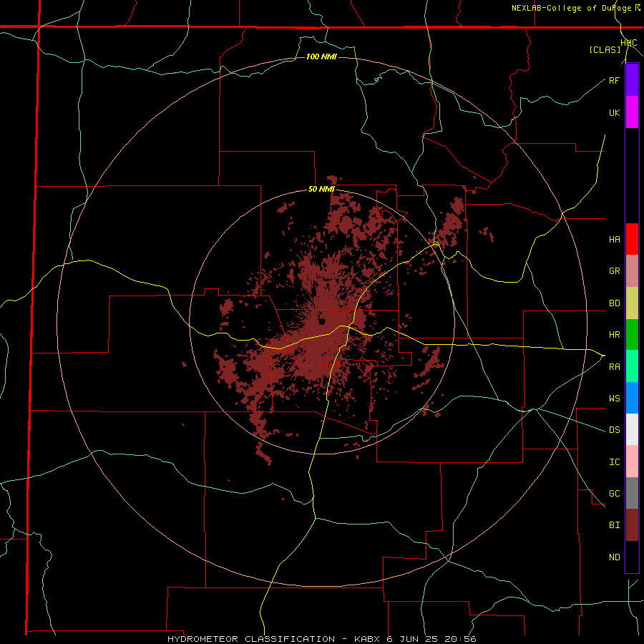
Task: Click the HA red legend swatch
Action: pyautogui.click(x=632, y=239)
